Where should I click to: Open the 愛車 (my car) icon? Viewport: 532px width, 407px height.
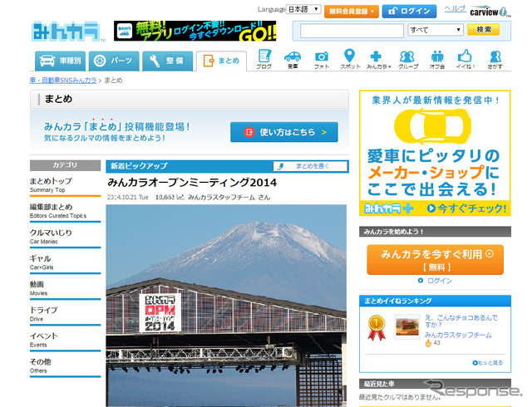click(293, 59)
